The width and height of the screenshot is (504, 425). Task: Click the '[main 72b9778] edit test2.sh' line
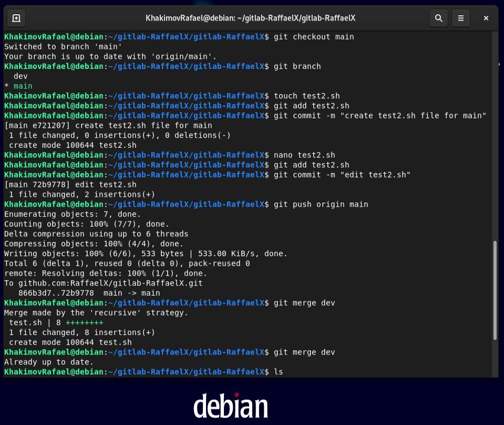[x=70, y=185]
